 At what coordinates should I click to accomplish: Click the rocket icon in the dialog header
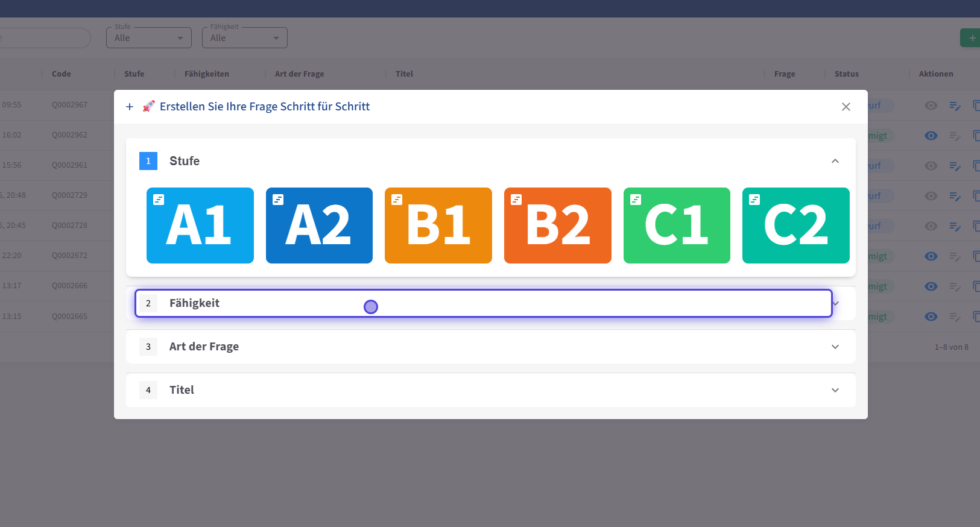click(x=148, y=107)
